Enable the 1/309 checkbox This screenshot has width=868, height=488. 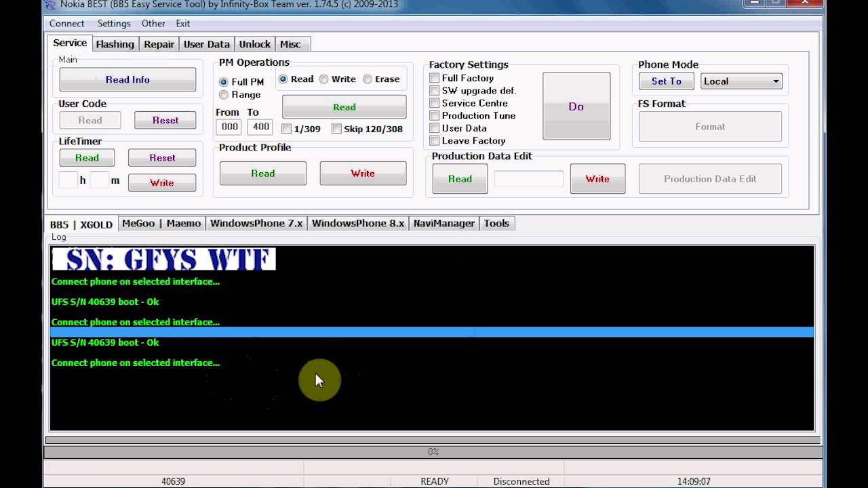click(287, 129)
